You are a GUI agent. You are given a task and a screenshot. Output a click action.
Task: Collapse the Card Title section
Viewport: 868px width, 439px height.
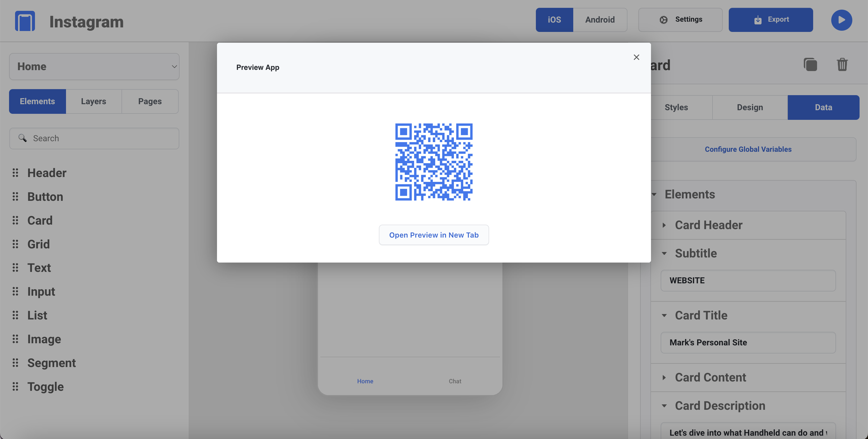click(664, 316)
